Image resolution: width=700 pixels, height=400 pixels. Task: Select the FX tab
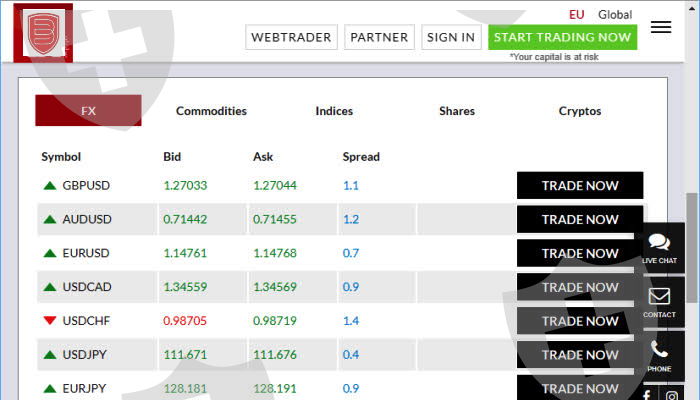(x=88, y=111)
